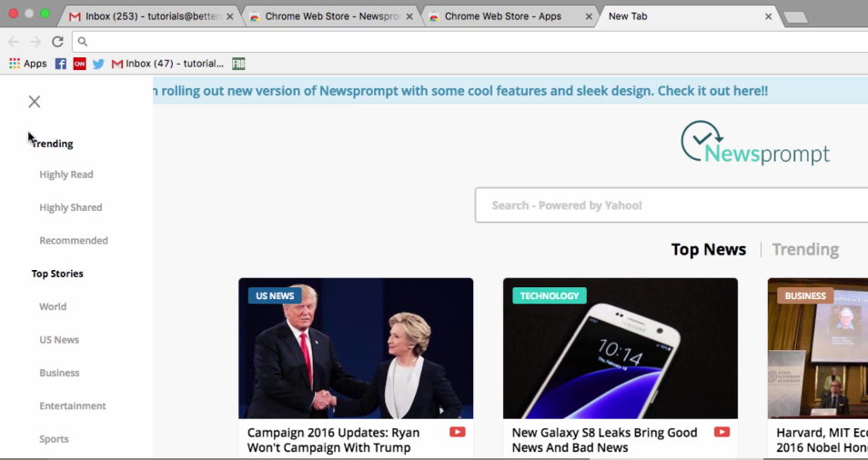
Task: Open the Facebook bookmark
Action: (61, 65)
